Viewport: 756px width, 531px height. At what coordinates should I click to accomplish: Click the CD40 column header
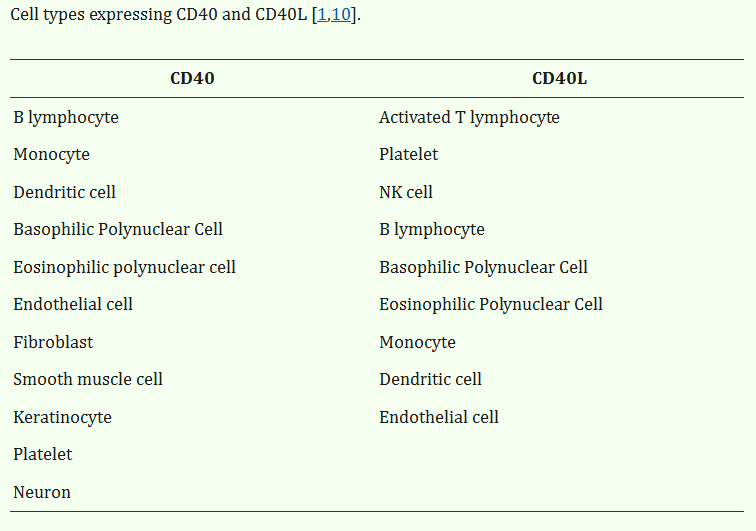click(x=192, y=79)
